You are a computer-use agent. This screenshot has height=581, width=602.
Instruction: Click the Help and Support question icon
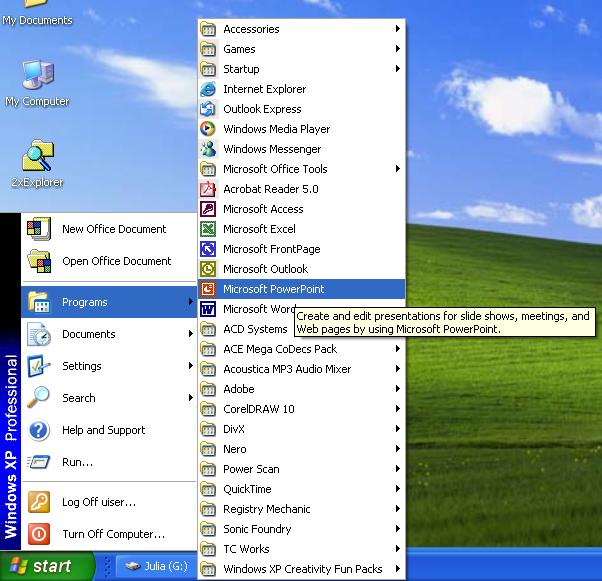point(39,430)
